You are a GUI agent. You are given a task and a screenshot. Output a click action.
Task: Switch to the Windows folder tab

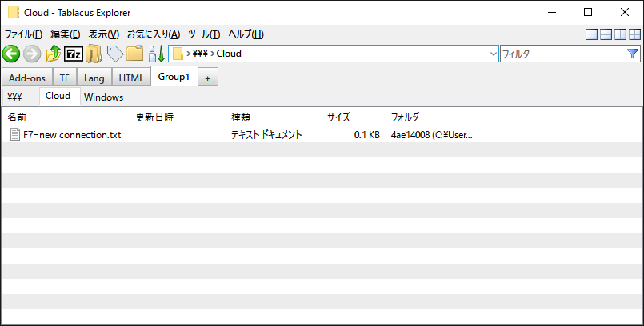(x=103, y=97)
